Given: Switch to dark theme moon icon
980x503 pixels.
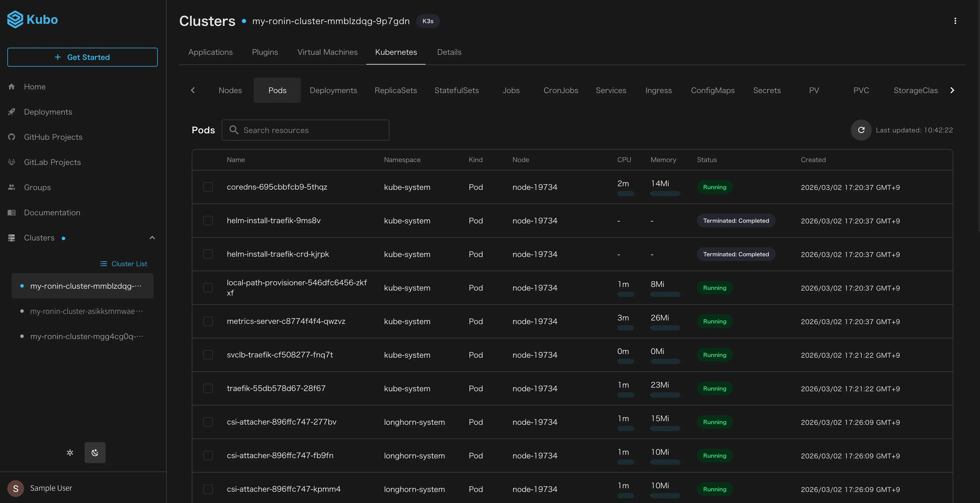Looking at the screenshot, I should click(x=95, y=452).
